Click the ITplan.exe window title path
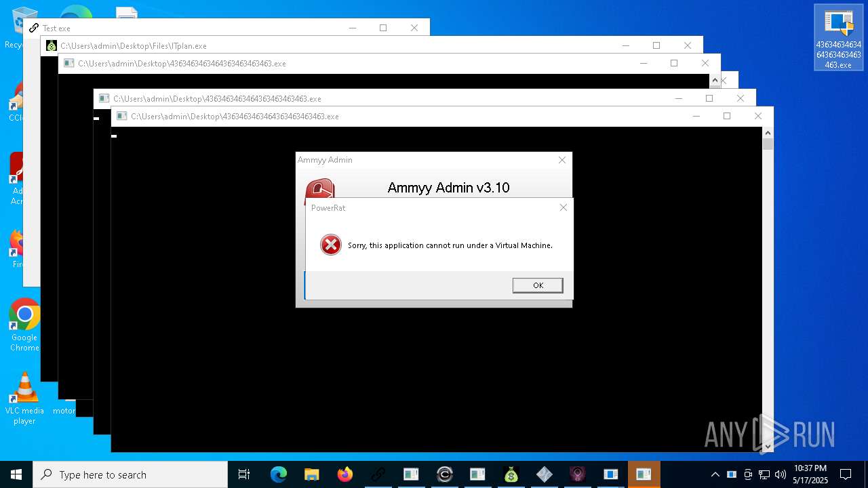Viewport: 868px width, 488px height. (x=134, y=46)
